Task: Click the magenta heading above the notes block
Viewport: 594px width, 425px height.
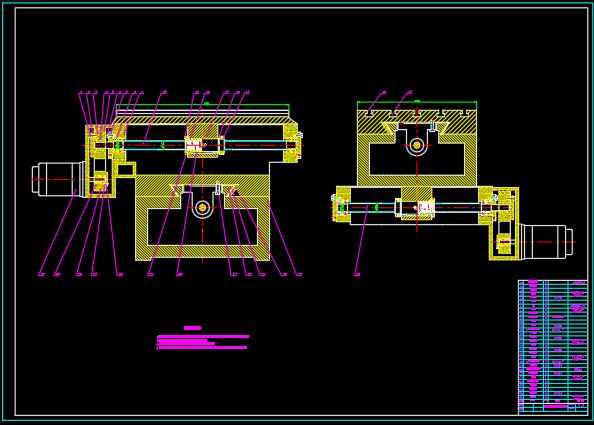Action: click(192, 328)
